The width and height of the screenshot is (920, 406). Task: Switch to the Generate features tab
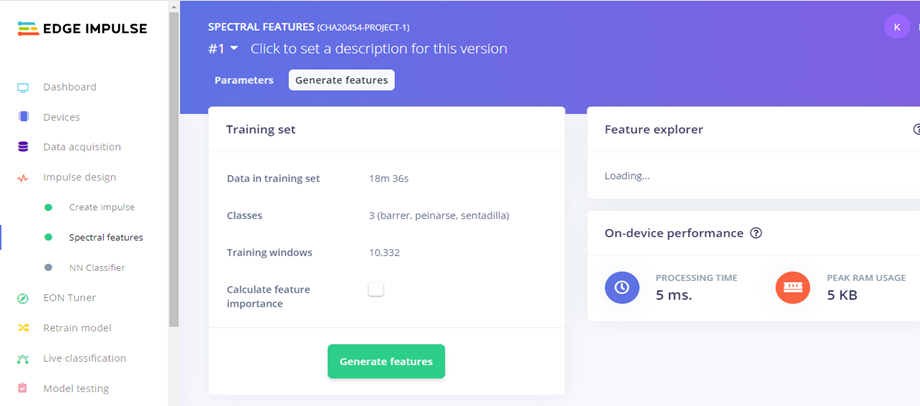click(x=341, y=80)
